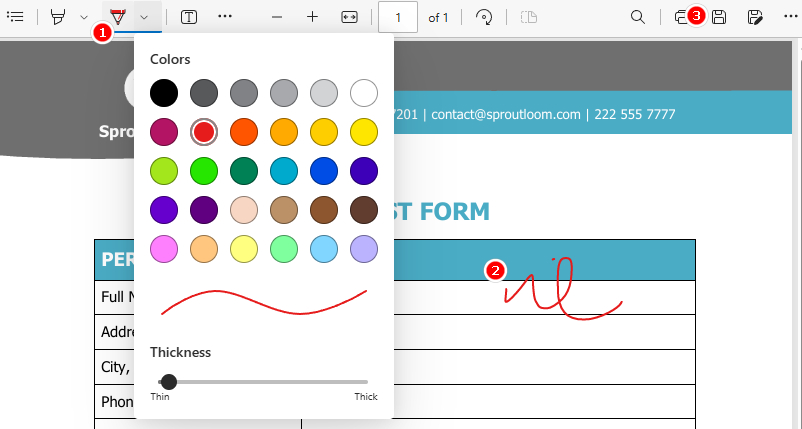The height and width of the screenshot is (429, 802).
Task: Click the Save as icon with pencil
Action: point(755,17)
